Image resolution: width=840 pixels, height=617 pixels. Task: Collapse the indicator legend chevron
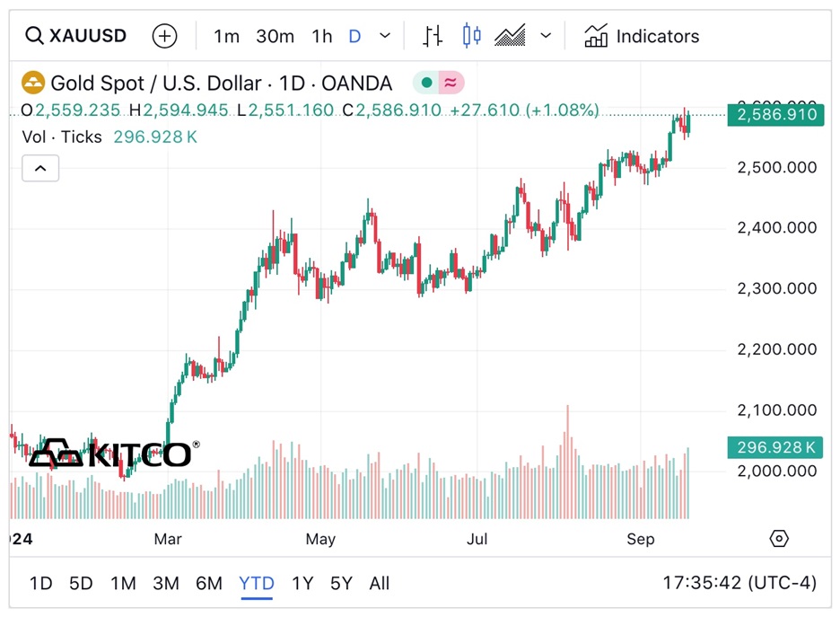[x=40, y=168]
